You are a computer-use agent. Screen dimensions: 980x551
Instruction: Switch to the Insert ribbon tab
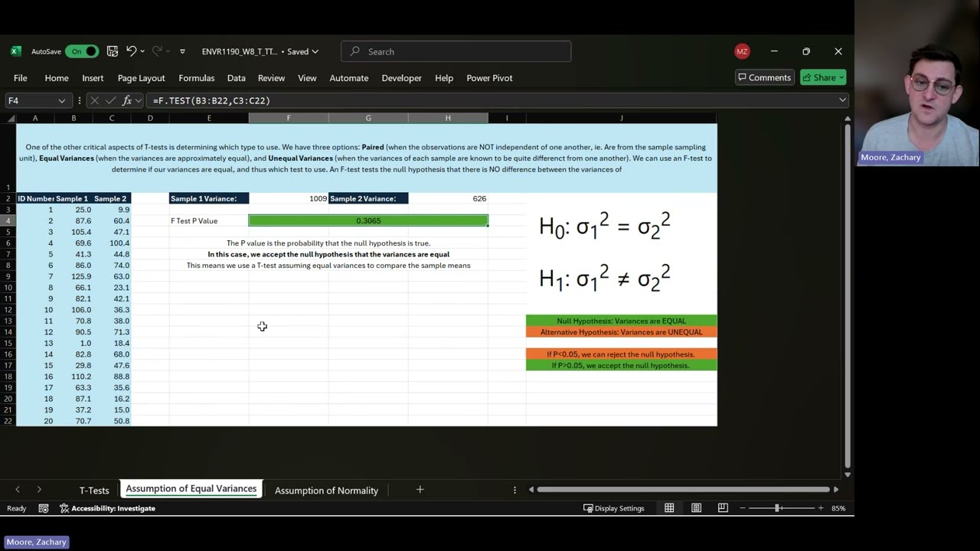tap(93, 78)
